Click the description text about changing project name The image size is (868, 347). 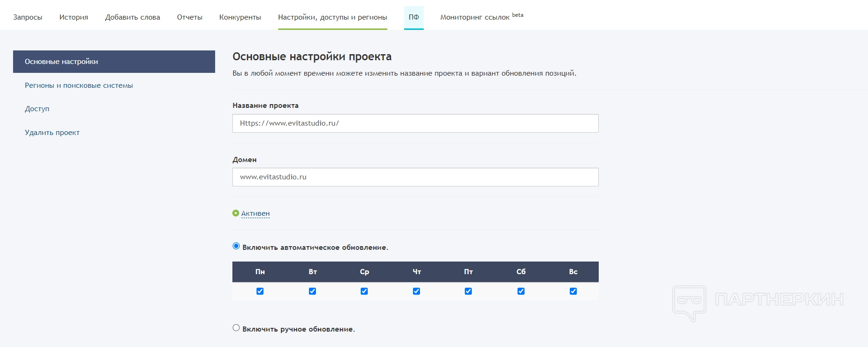click(x=405, y=73)
